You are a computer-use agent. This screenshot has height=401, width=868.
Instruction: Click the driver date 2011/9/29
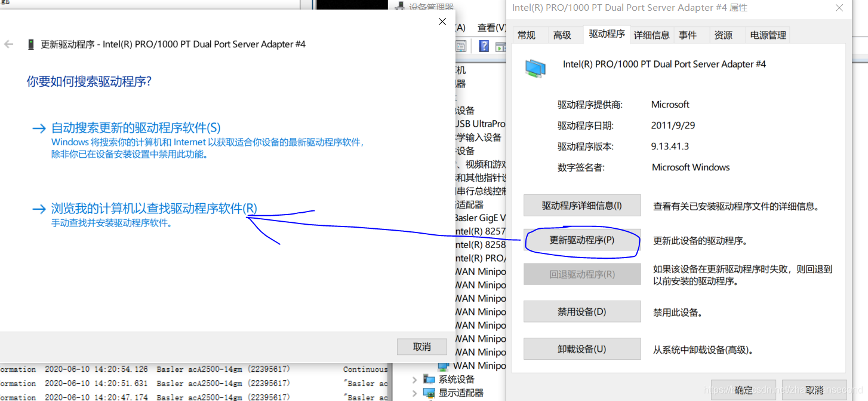coord(673,125)
